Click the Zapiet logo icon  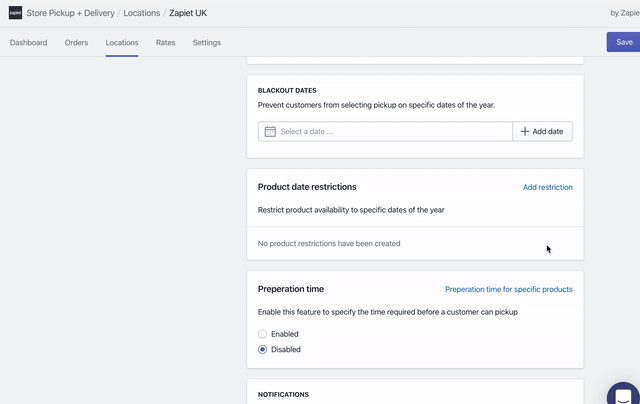click(16, 13)
